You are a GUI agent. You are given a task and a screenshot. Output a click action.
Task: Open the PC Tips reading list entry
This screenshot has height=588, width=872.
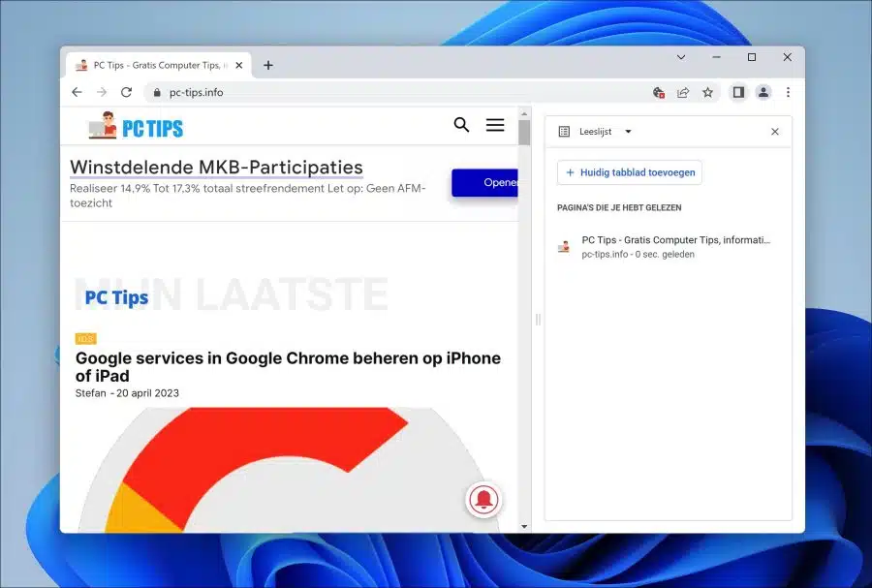coord(669,247)
